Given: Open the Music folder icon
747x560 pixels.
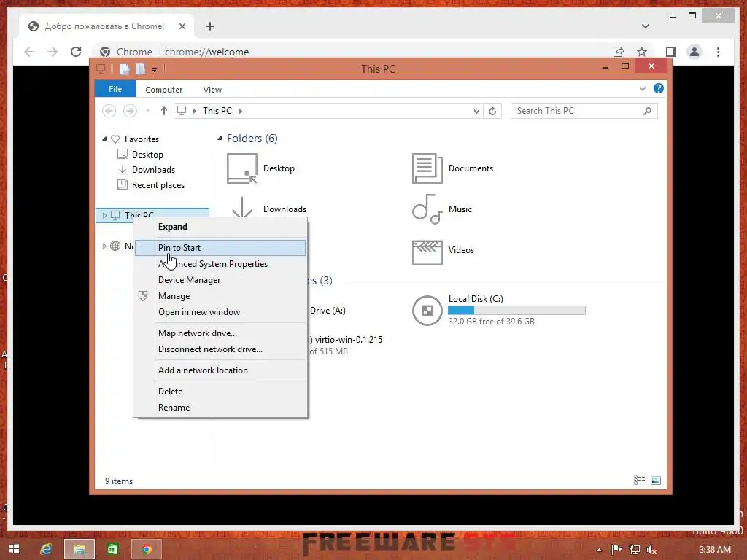Looking at the screenshot, I should point(427,209).
